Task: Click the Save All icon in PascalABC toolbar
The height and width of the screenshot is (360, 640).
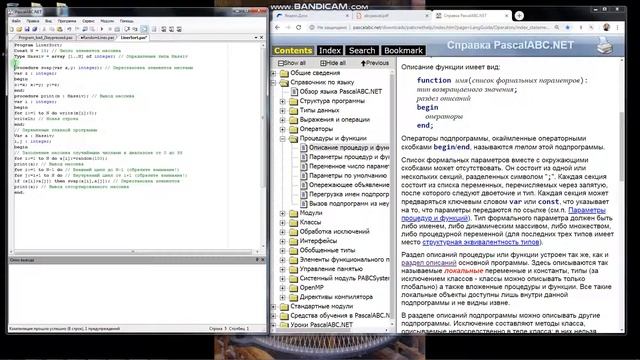Action: 35,29
